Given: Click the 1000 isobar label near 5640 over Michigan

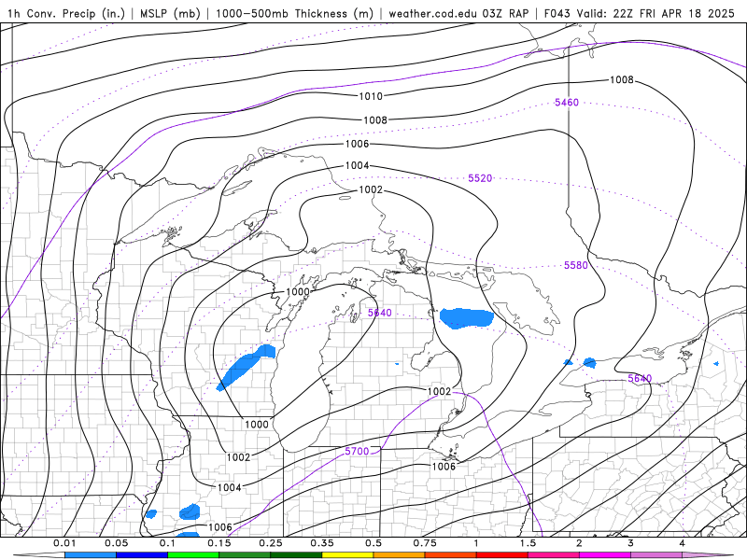Looking at the screenshot, I should pyautogui.click(x=298, y=291).
